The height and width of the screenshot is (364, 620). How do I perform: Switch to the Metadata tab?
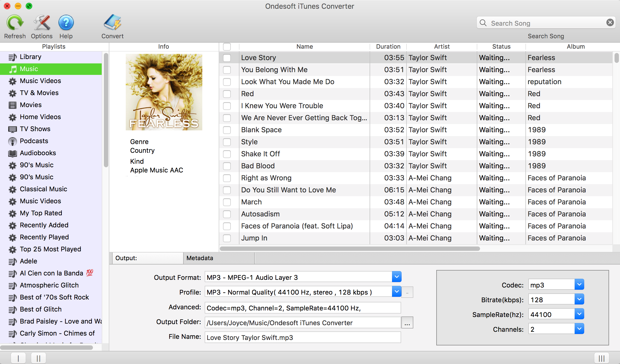point(200,258)
